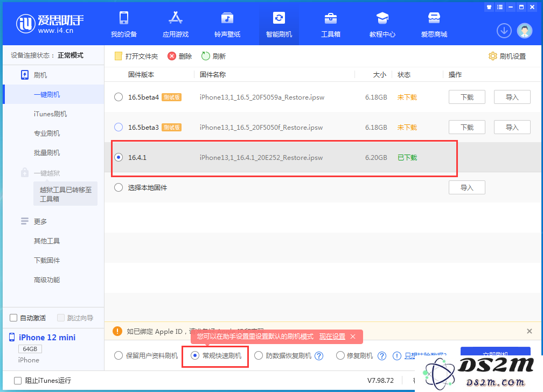543x392 pixels.
Task: Click the skin shirt icon in title bar
Action: click(489, 7)
